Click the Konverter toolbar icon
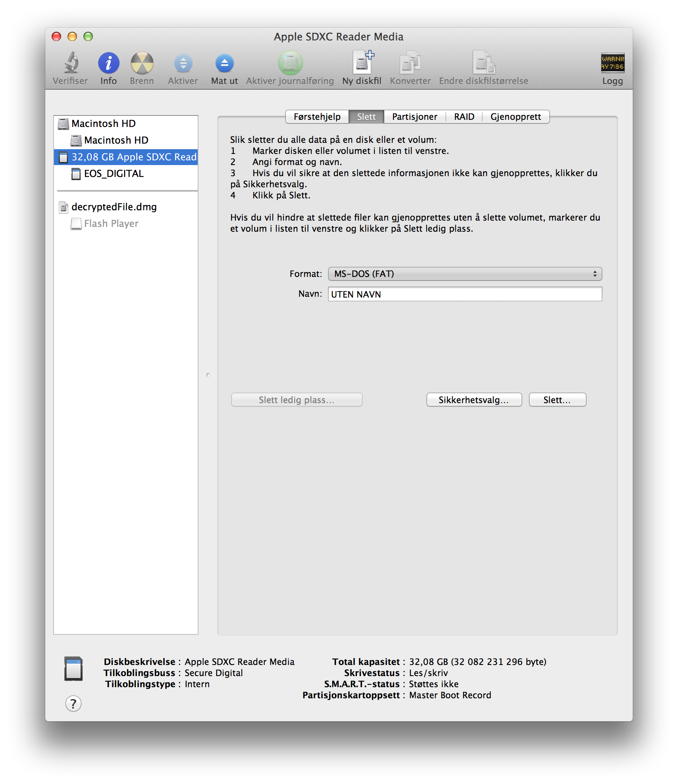The image size is (678, 784). 410,62
